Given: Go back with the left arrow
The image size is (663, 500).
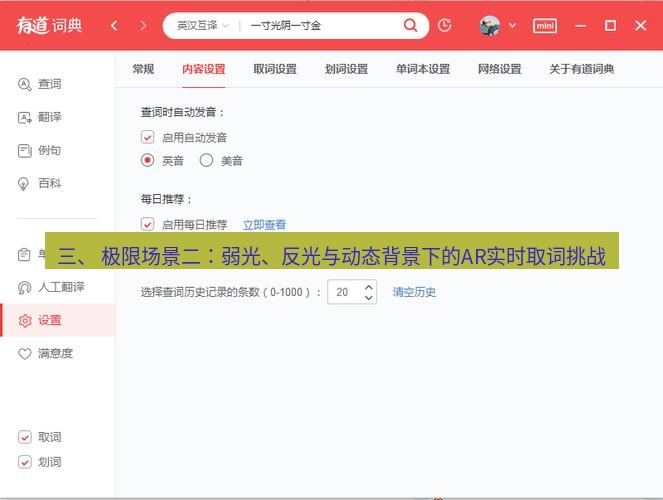Looking at the screenshot, I should click(114, 26).
